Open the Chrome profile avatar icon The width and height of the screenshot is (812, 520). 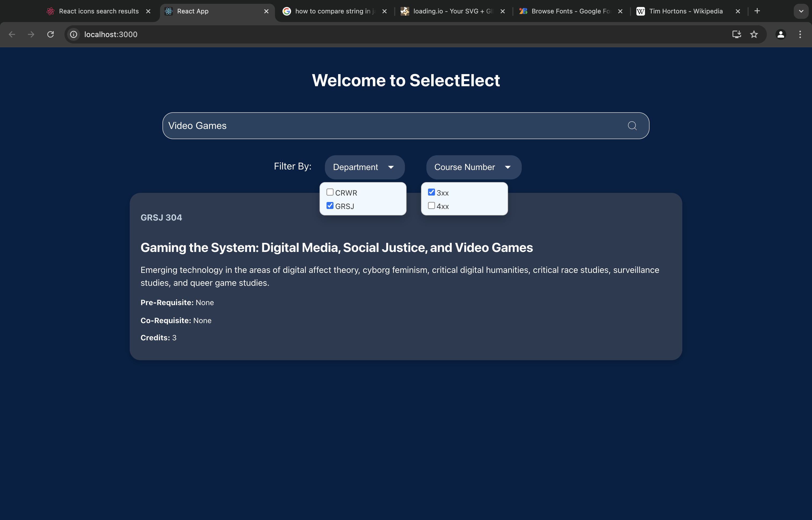781,34
